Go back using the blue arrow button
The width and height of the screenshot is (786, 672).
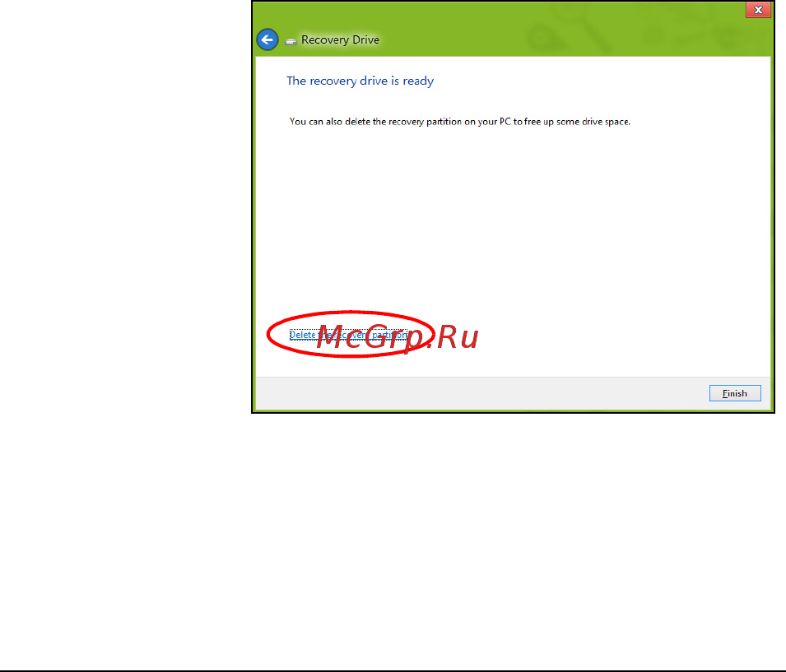[x=267, y=39]
